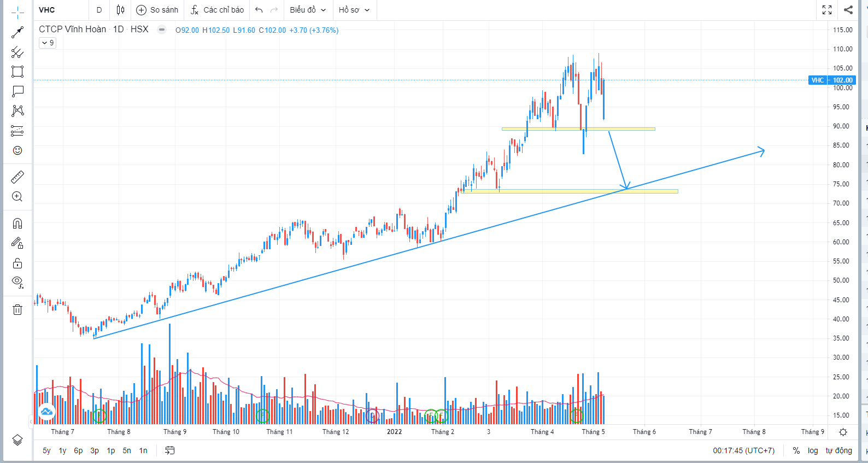
Task: Open chart settings gear icon
Action: tap(843, 432)
